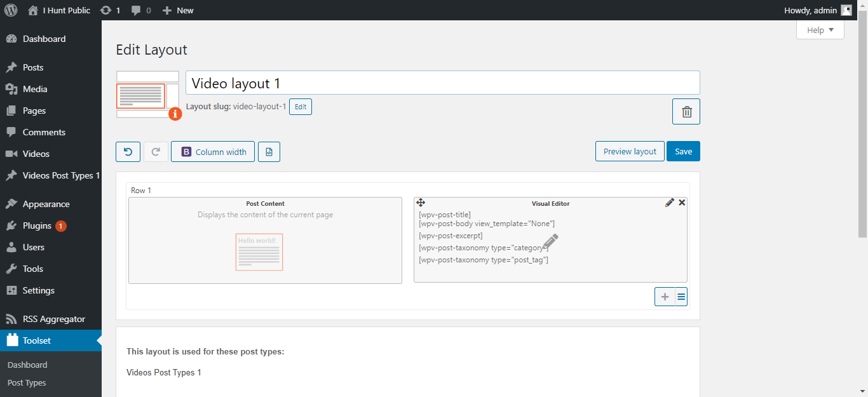The width and height of the screenshot is (868, 397).
Task: Click the Toolset block icon
Action: (12, 340)
